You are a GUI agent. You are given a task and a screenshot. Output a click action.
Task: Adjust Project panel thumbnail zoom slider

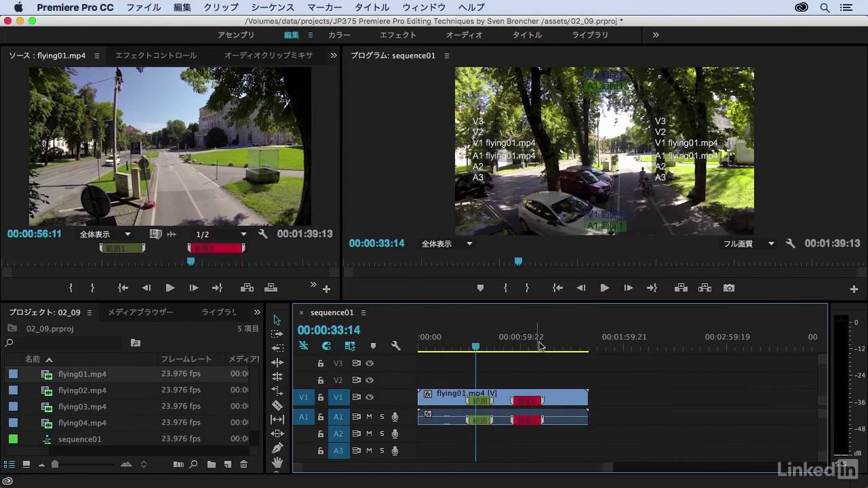point(55,464)
